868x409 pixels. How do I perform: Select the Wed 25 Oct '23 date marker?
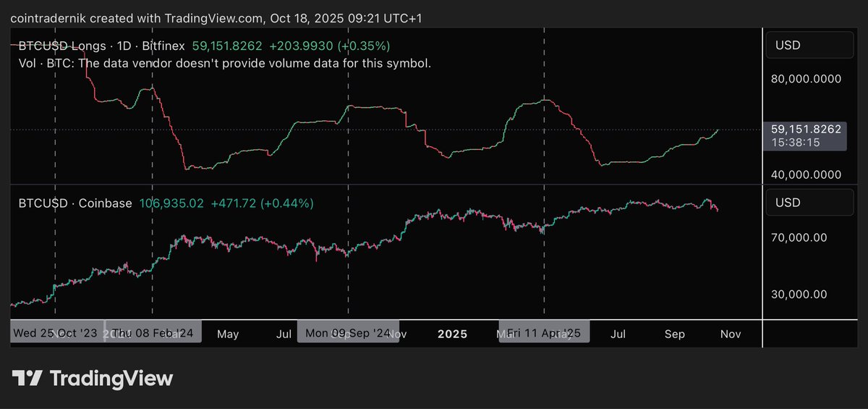(x=56, y=333)
